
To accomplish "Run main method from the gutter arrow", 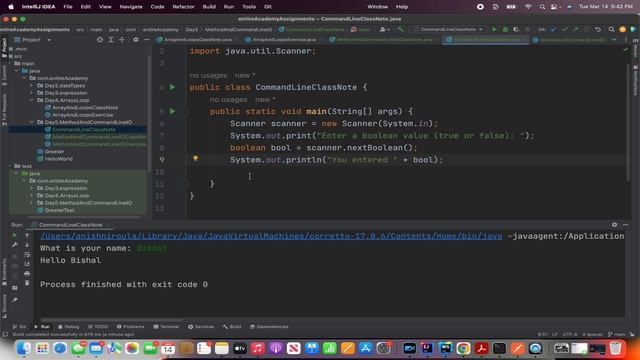I will (172, 111).
